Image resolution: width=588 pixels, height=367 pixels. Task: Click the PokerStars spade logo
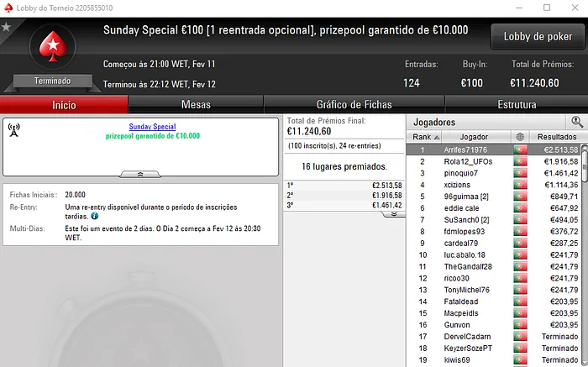tap(53, 46)
